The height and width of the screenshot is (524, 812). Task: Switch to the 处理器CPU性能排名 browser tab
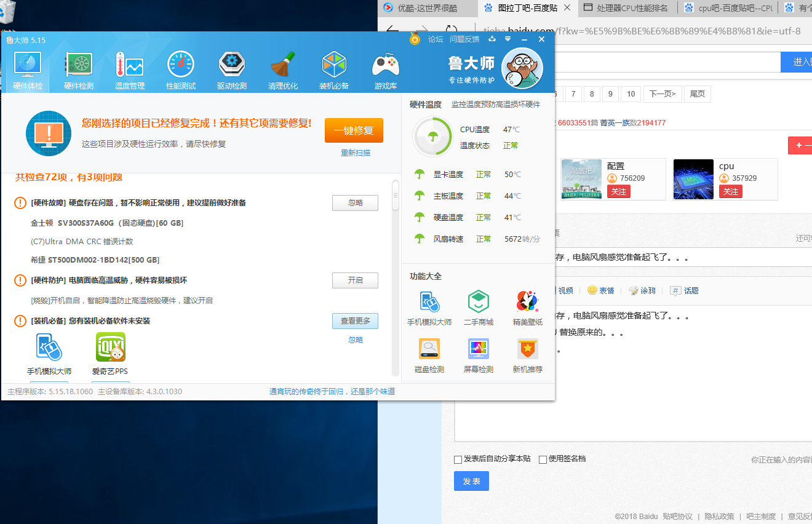(x=627, y=8)
